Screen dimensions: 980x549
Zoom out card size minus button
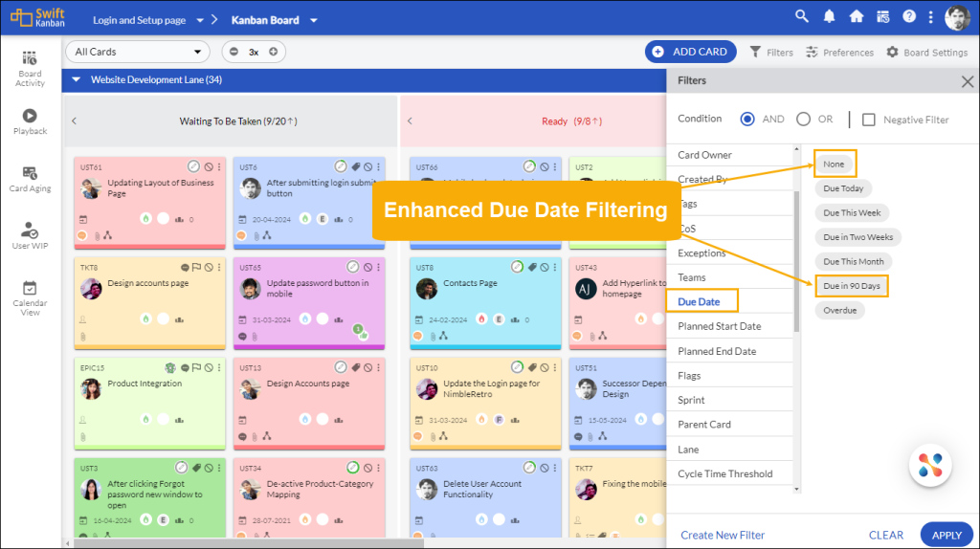click(234, 52)
